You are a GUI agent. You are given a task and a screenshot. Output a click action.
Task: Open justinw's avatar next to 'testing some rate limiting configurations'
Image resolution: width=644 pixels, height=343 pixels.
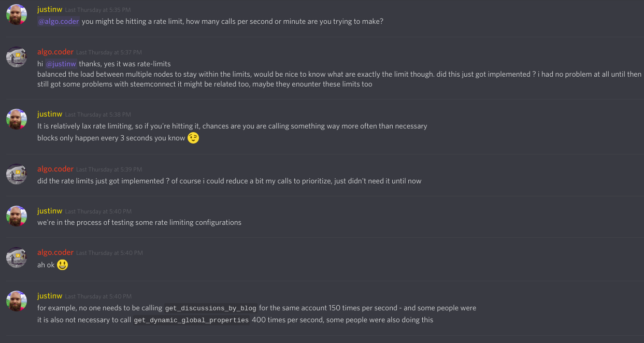tap(17, 216)
